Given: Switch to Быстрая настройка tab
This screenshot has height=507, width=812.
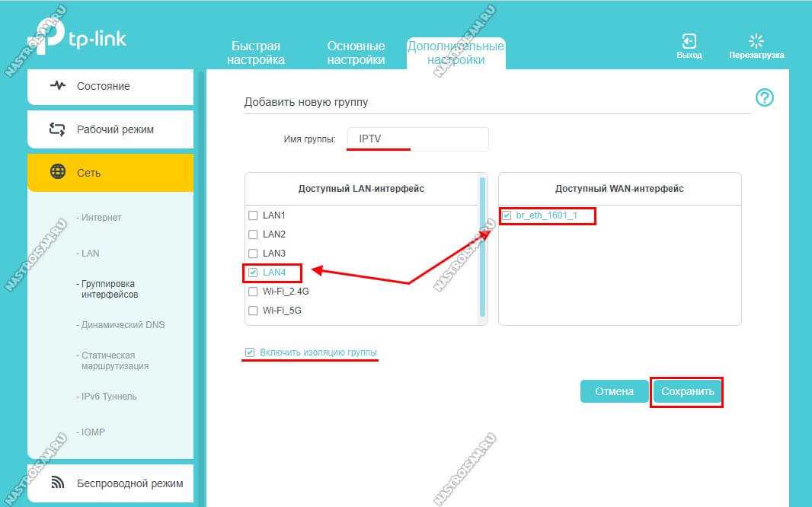Looking at the screenshot, I should pyautogui.click(x=256, y=53).
